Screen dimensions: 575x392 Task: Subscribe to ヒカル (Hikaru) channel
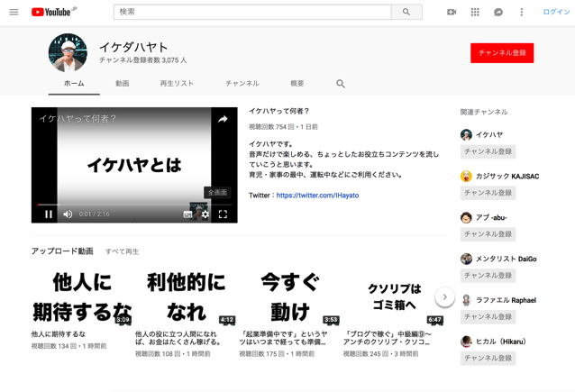[x=488, y=359]
